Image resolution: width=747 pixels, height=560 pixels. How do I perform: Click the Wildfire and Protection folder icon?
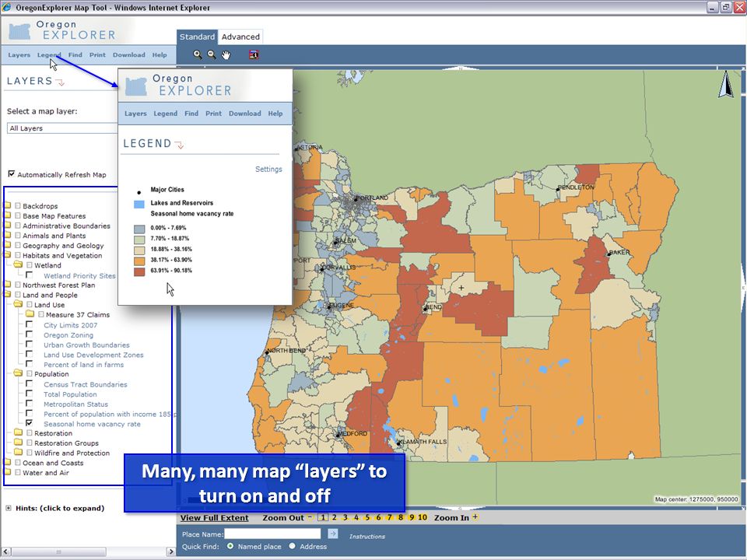(18, 453)
